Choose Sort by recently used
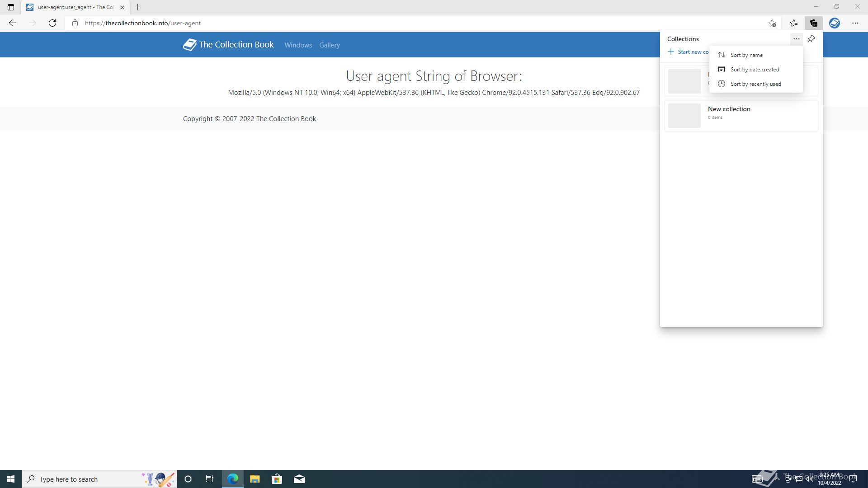This screenshot has height=488, width=868. pyautogui.click(x=756, y=84)
